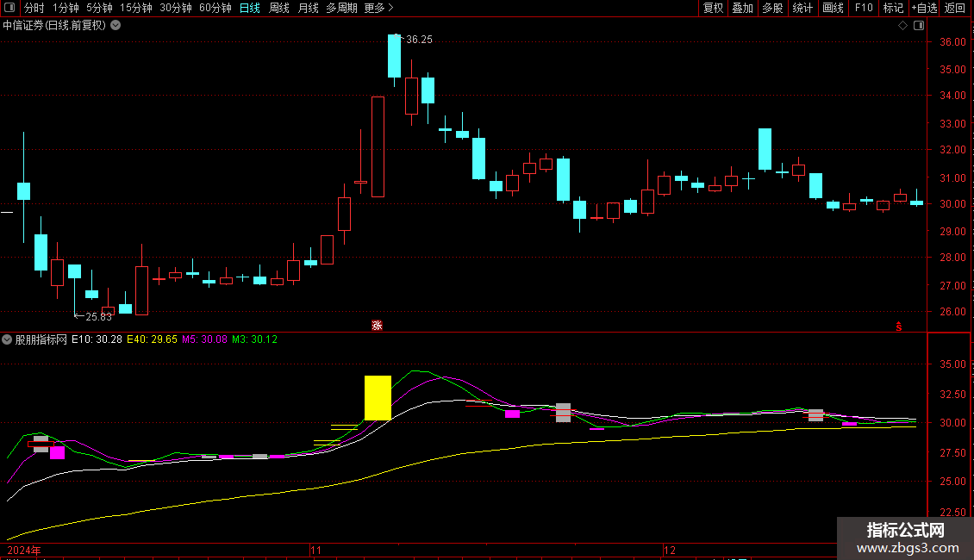The image size is (974, 560).
Task: Click the red 涨 event marker
Action: click(x=377, y=326)
